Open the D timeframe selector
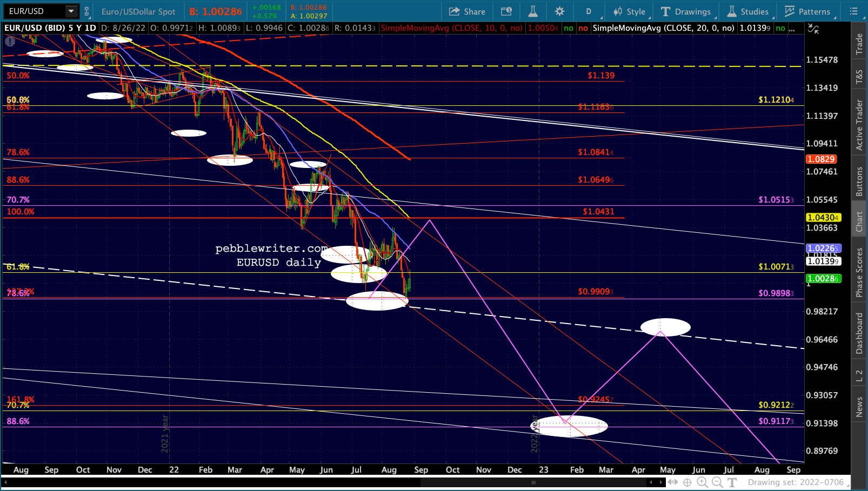 click(x=589, y=11)
